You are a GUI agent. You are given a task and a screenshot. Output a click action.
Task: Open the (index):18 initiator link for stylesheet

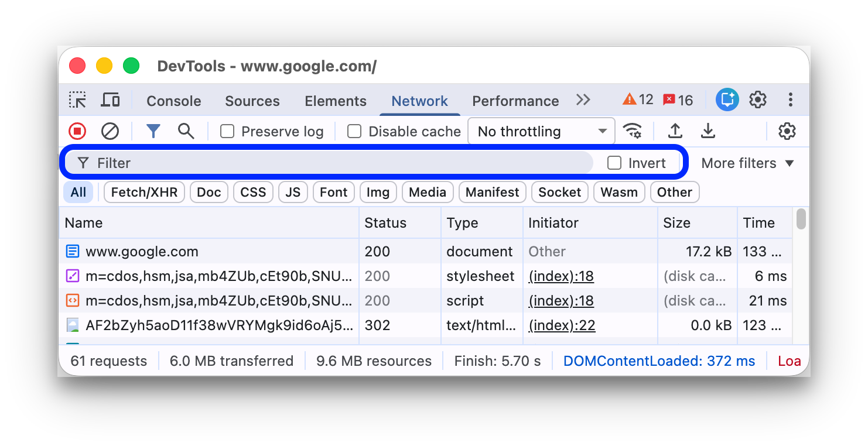(561, 276)
